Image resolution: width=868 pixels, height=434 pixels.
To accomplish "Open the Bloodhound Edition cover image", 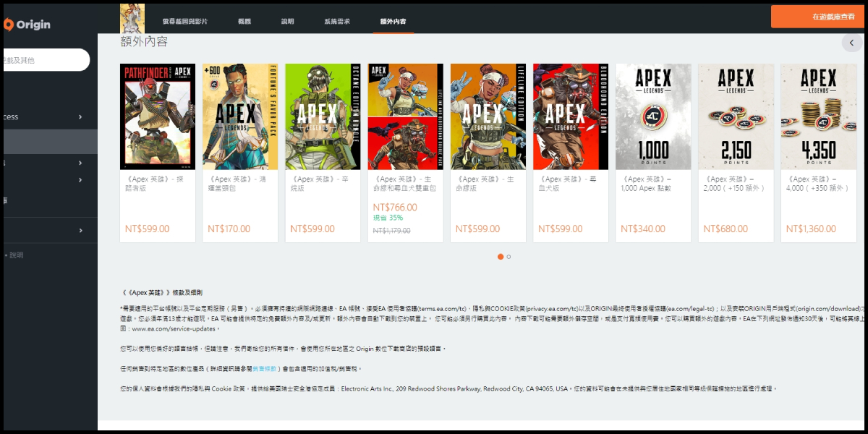I will click(x=571, y=116).
